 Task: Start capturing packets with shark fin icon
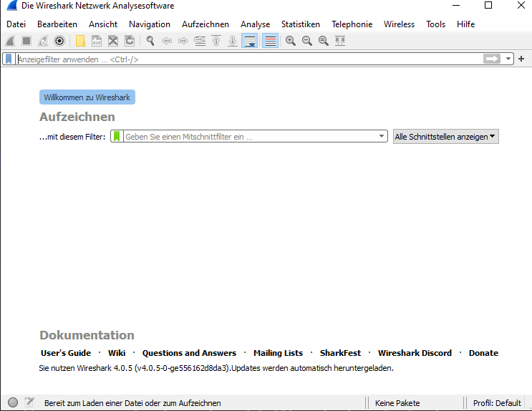coord(10,41)
